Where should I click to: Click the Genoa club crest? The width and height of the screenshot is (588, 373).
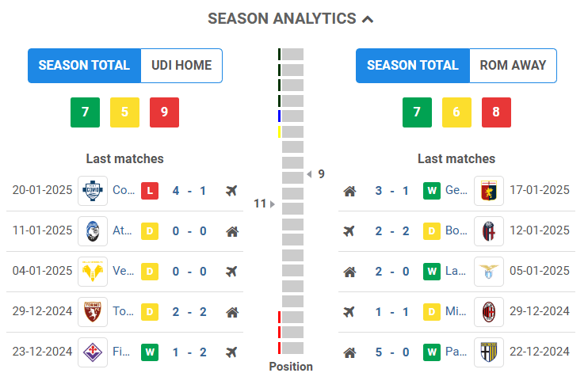(488, 191)
